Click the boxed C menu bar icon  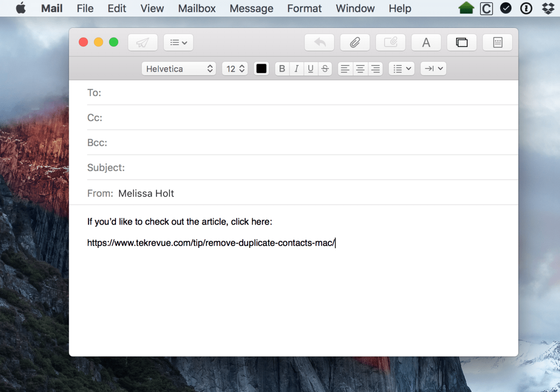(x=486, y=8)
